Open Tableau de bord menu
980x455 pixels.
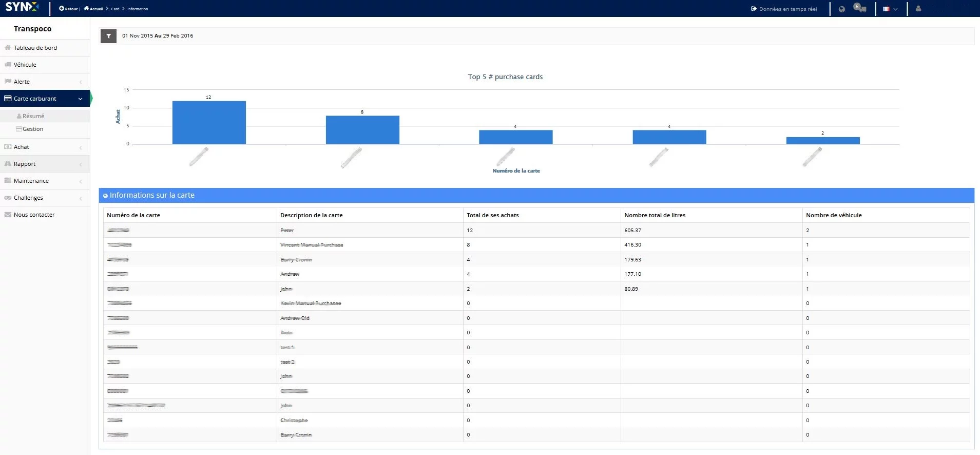point(45,48)
